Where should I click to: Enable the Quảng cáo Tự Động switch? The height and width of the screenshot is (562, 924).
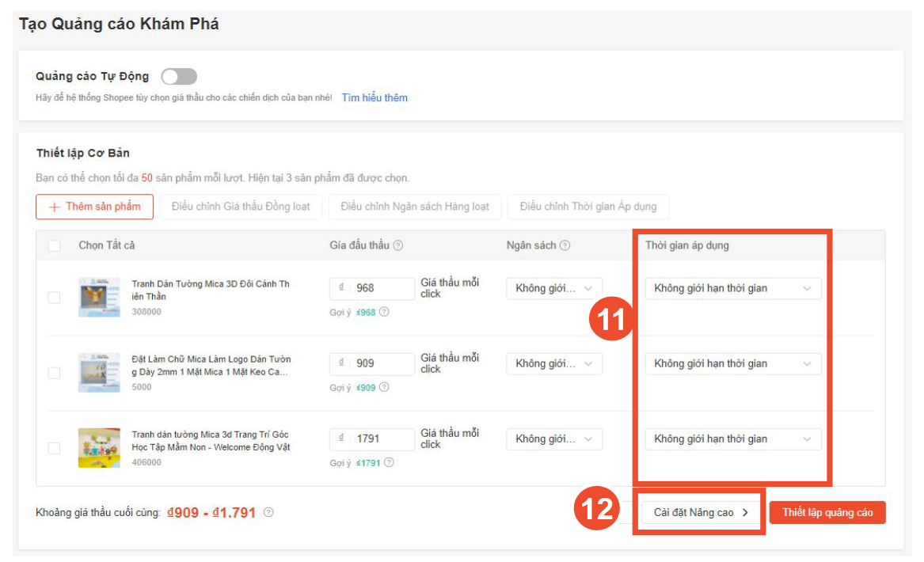[178, 75]
